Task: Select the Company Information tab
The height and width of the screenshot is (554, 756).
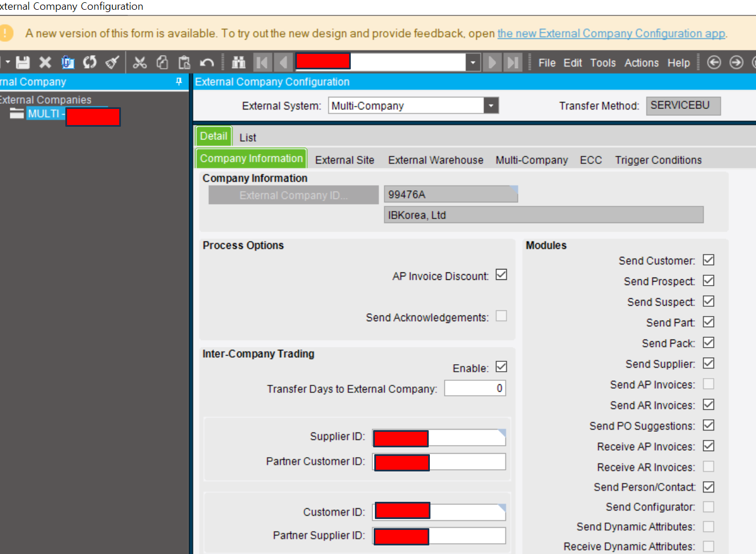Action: click(251, 158)
